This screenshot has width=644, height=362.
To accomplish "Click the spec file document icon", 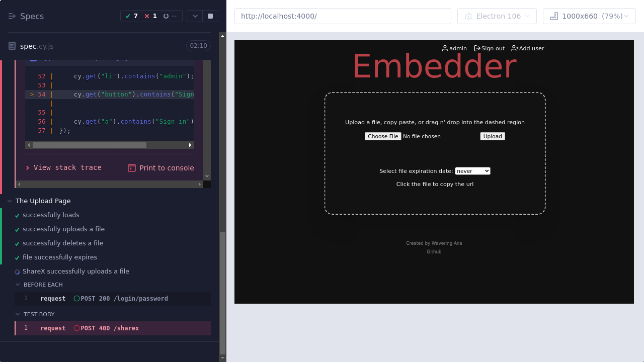I will point(12,46).
